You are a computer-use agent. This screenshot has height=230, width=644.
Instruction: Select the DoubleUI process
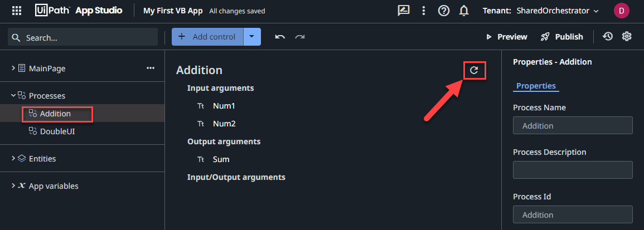tap(57, 131)
